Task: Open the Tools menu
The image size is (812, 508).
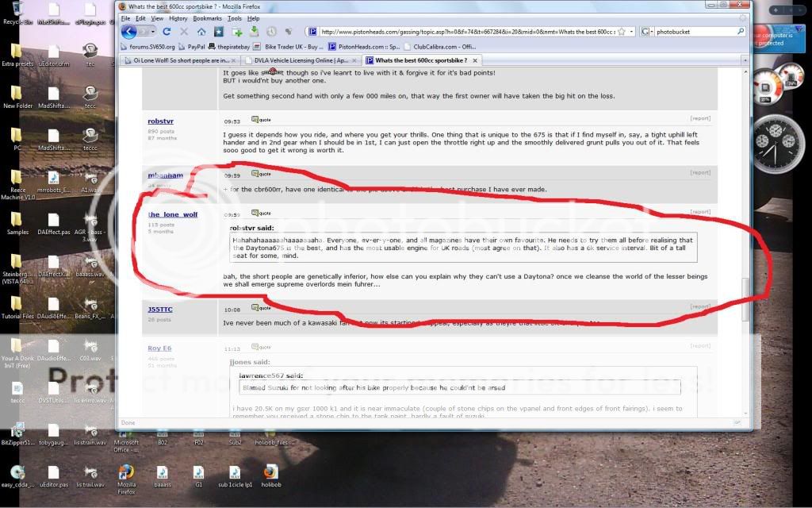Action: 235,18
